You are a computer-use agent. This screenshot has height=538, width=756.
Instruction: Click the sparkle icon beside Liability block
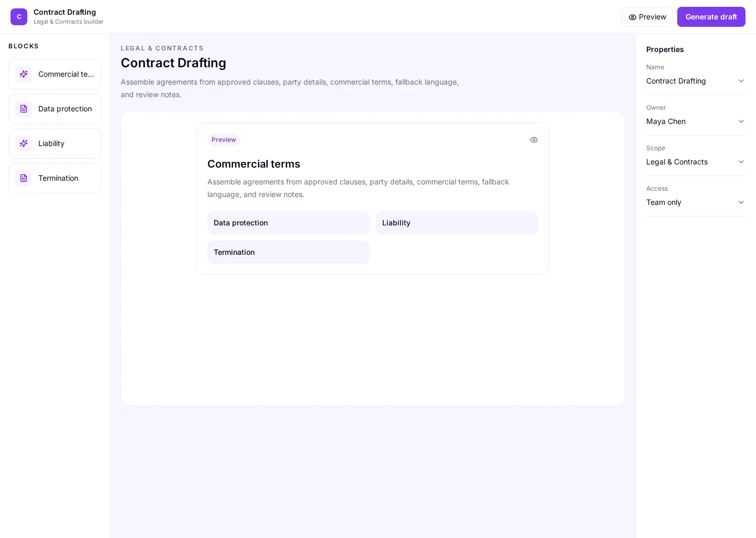click(x=24, y=143)
